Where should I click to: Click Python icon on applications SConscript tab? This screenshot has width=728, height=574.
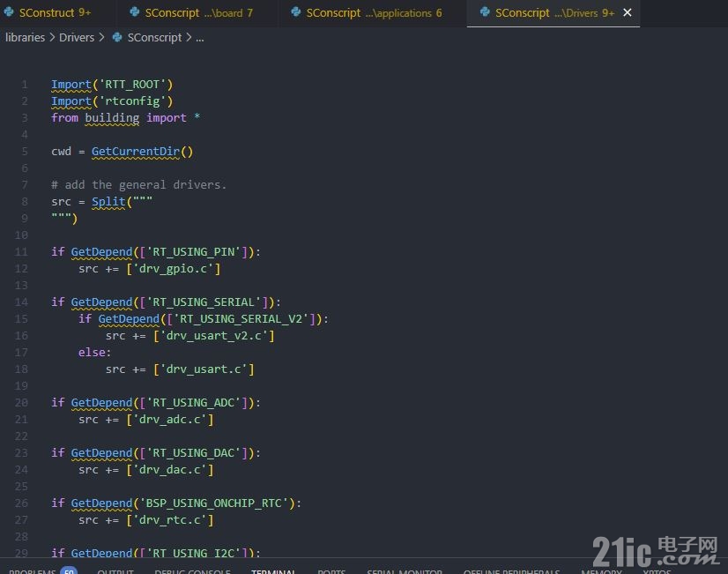pyautogui.click(x=296, y=12)
